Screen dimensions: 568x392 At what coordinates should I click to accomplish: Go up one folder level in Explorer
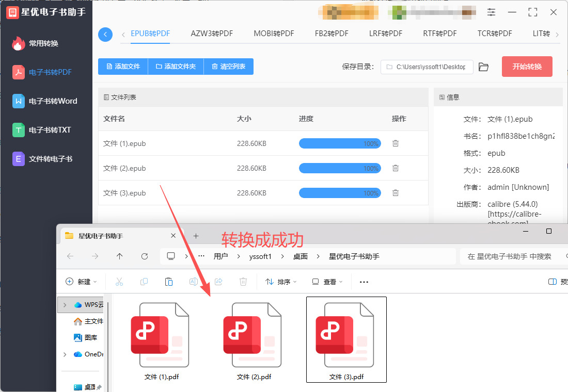[x=120, y=256]
